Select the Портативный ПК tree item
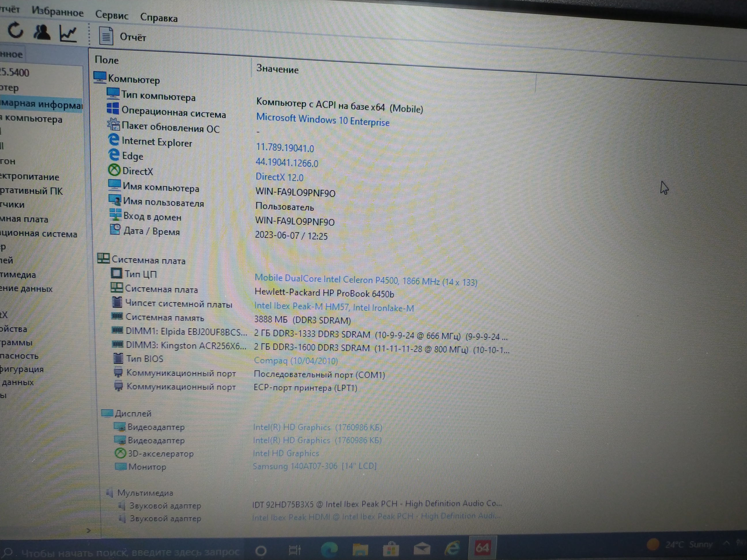 pos(31,191)
